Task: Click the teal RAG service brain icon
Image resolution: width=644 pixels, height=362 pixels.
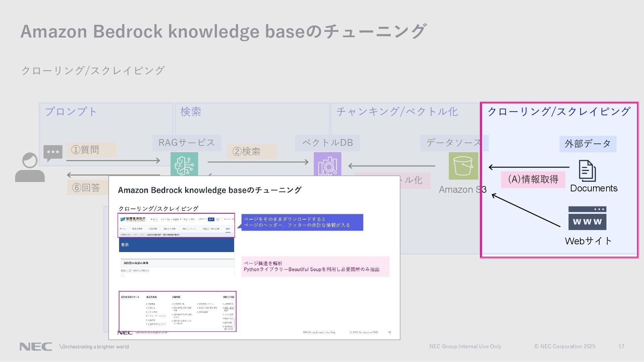Action: [184, 164]
